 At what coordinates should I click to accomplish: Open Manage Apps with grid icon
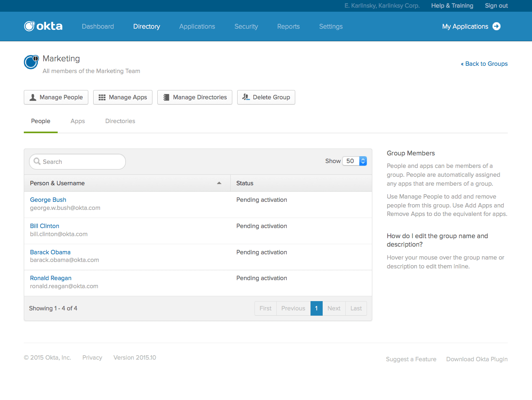pos(123,97)
